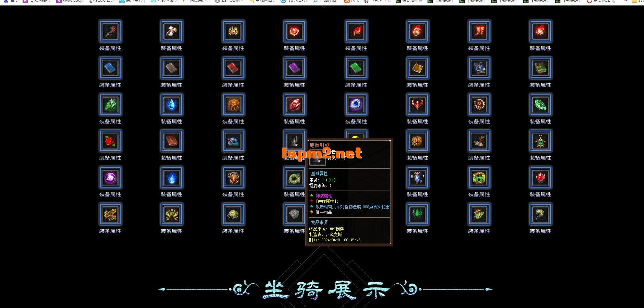Click the 制造者: 召唤之城 line
The height and width of the screenshot is (308, 644).
pos(325,235)
